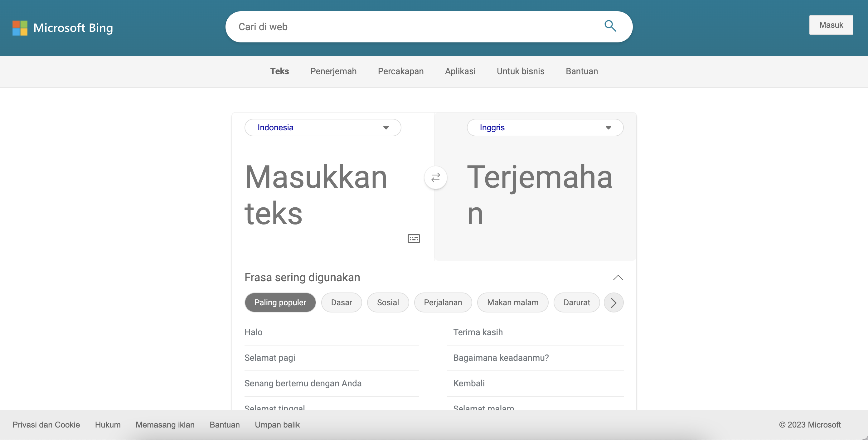The image size is (868, 440).
Task: Open the Indonesia source language dropdown
Action: [x=322, y=128]
